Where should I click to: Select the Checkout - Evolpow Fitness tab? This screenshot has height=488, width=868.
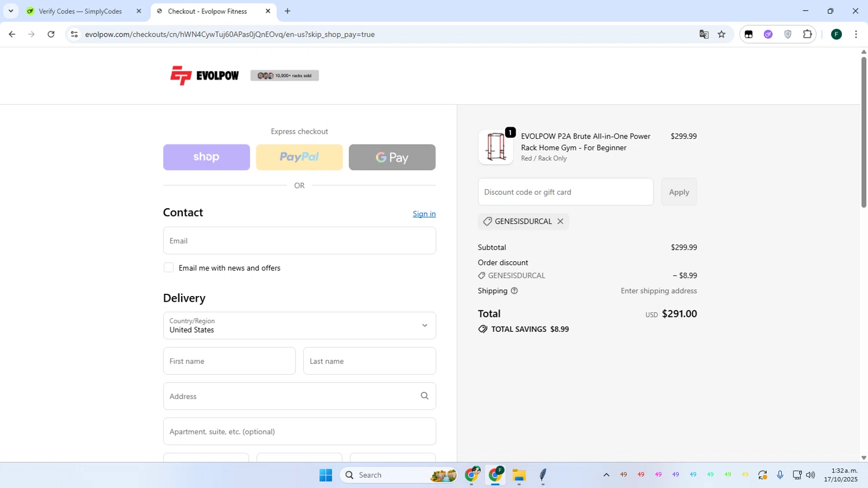point(207,11)
